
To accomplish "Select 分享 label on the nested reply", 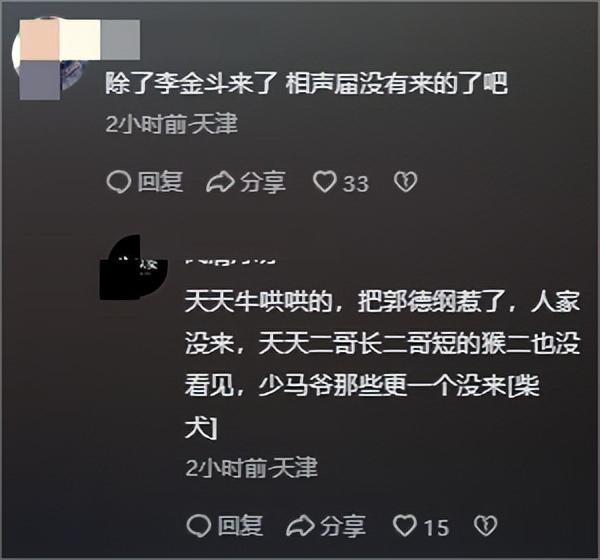I will pos(343,526).
